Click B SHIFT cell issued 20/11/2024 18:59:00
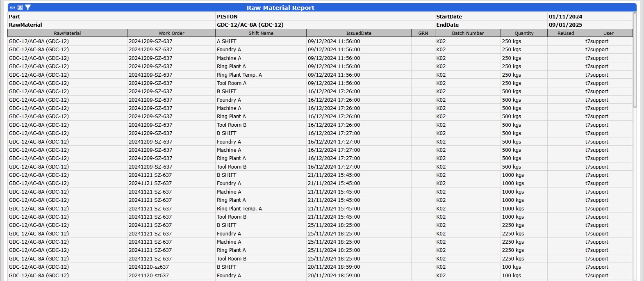Image resolution: width=644 pixels, height=281 pixels. pyautogui.click(x=260, y=267)
